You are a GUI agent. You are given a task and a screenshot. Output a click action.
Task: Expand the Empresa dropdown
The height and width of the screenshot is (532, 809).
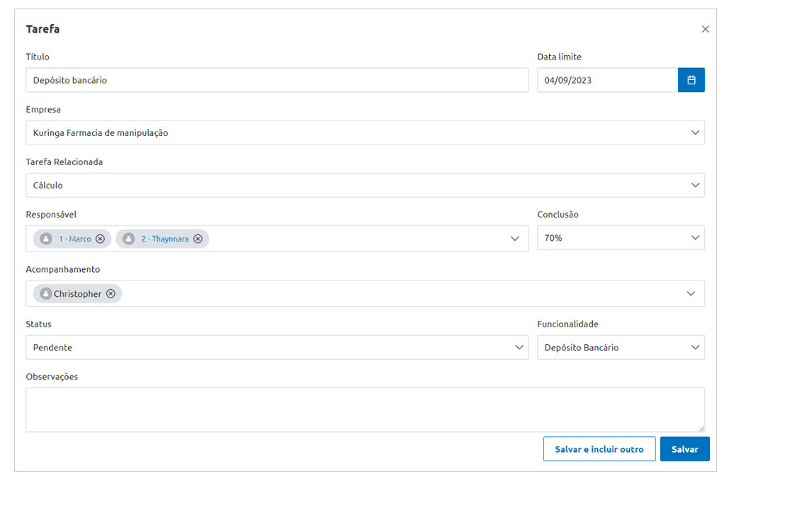[x=695, y=132]
